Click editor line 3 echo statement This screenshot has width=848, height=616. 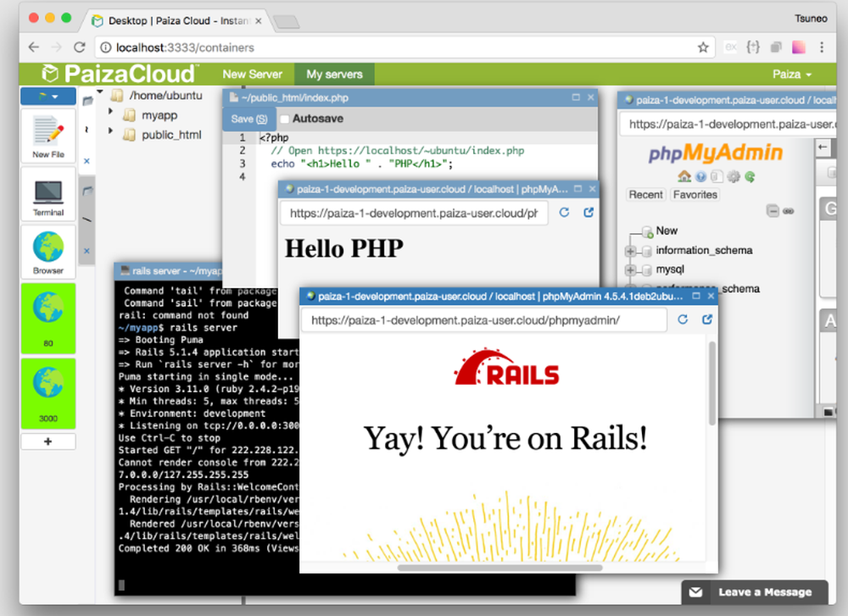(362, 164)
